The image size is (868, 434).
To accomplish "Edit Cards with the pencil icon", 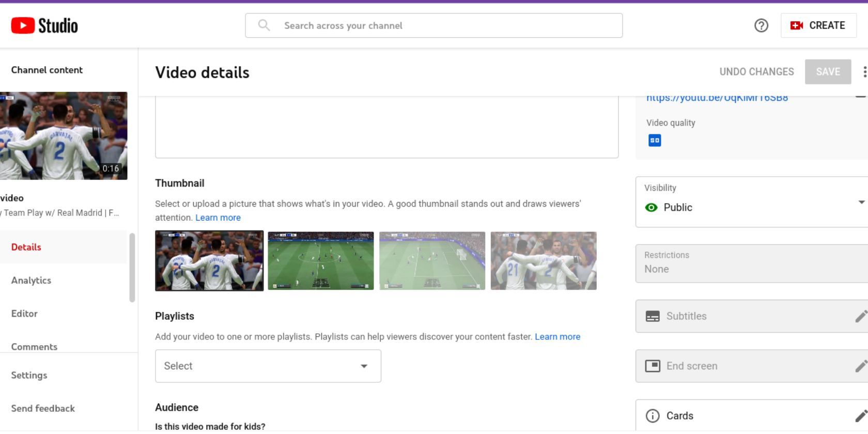I will (x=861, y=416).
